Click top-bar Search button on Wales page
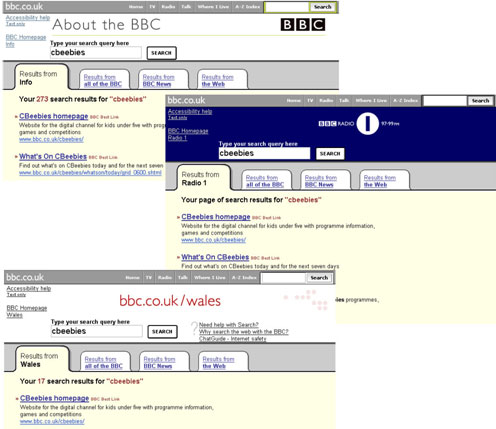Image resolution: width=496 pixels, height=429 pixels. [319, 278]
